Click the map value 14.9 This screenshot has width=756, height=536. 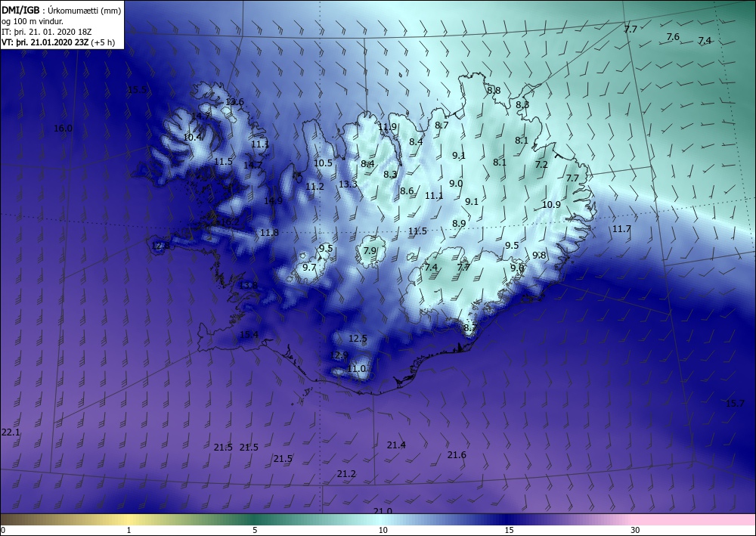[273, 201]
